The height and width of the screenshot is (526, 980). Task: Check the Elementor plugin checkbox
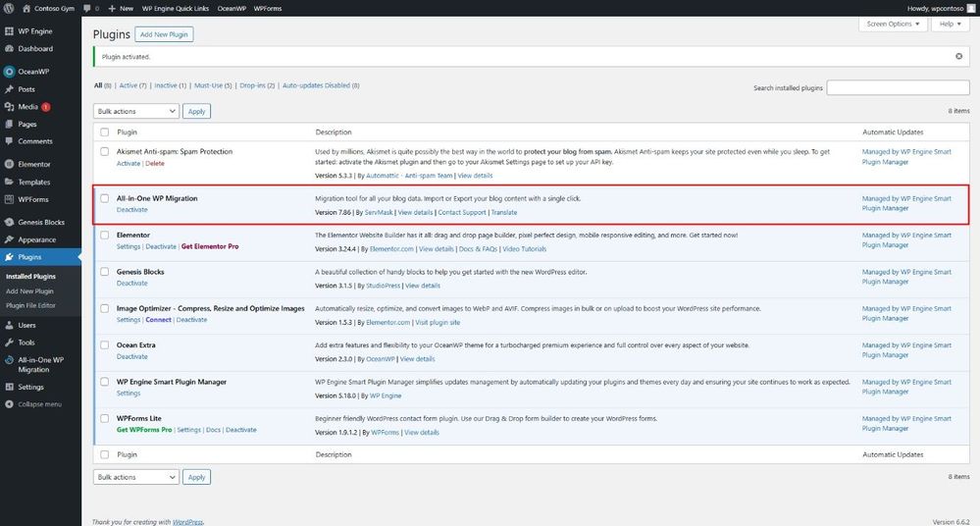point(104,236)
